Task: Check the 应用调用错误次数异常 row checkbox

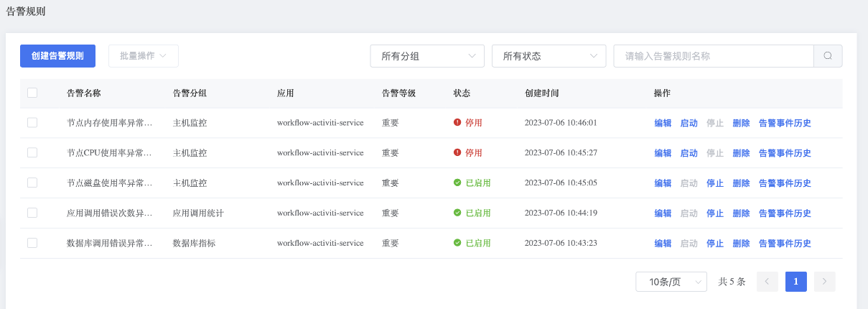Action: pos(32,213)
